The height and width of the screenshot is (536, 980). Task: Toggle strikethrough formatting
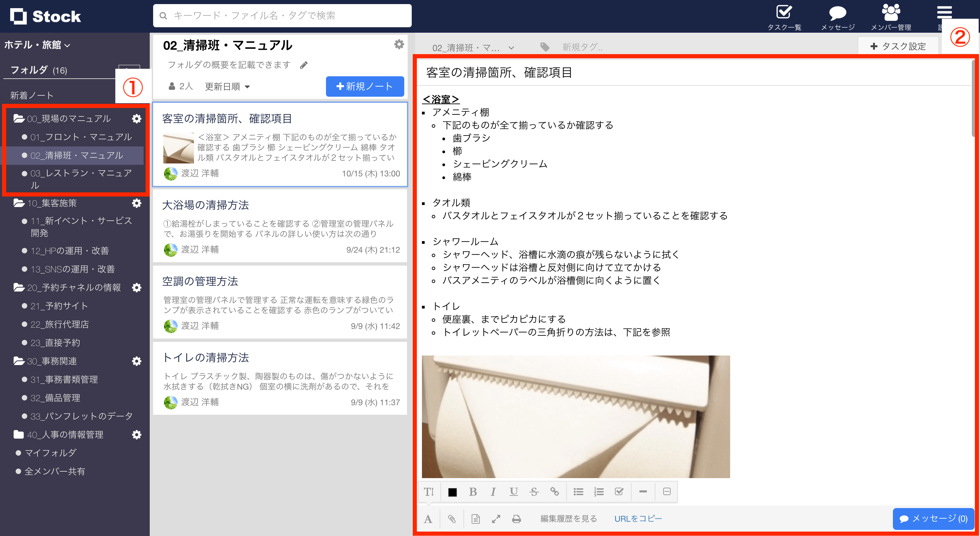click(x=534, y=492)
